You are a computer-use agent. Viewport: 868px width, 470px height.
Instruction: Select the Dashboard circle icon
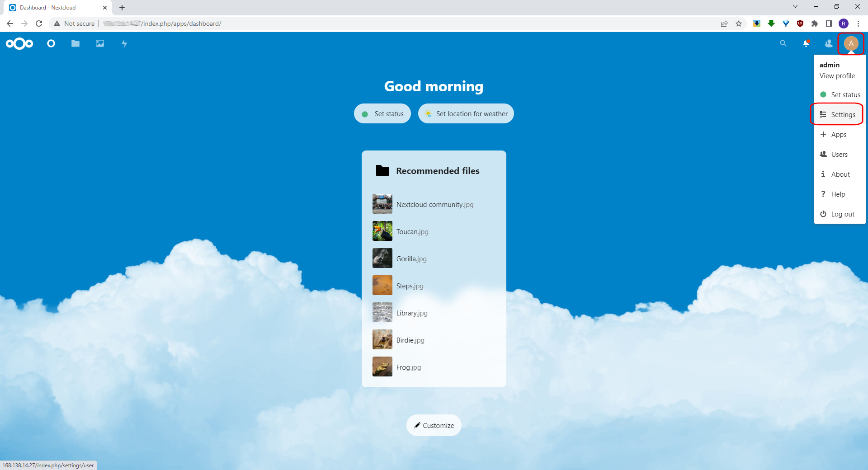[51, 43]
